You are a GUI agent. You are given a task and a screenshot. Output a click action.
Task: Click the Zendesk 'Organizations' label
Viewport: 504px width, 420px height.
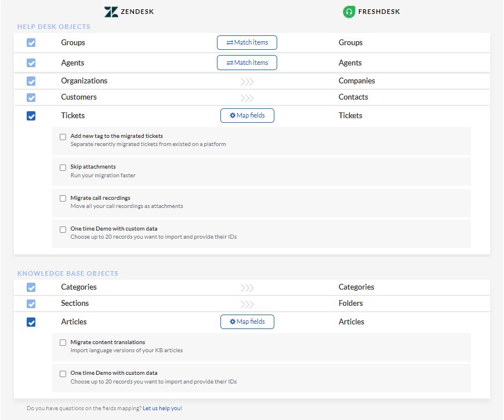84,81
